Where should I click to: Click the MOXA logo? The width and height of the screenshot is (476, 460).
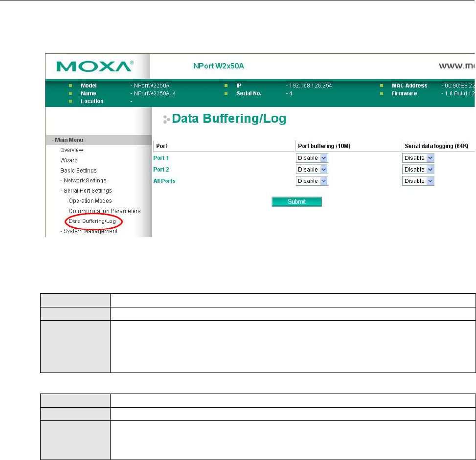pyautogui.click(x=95, y=66)
